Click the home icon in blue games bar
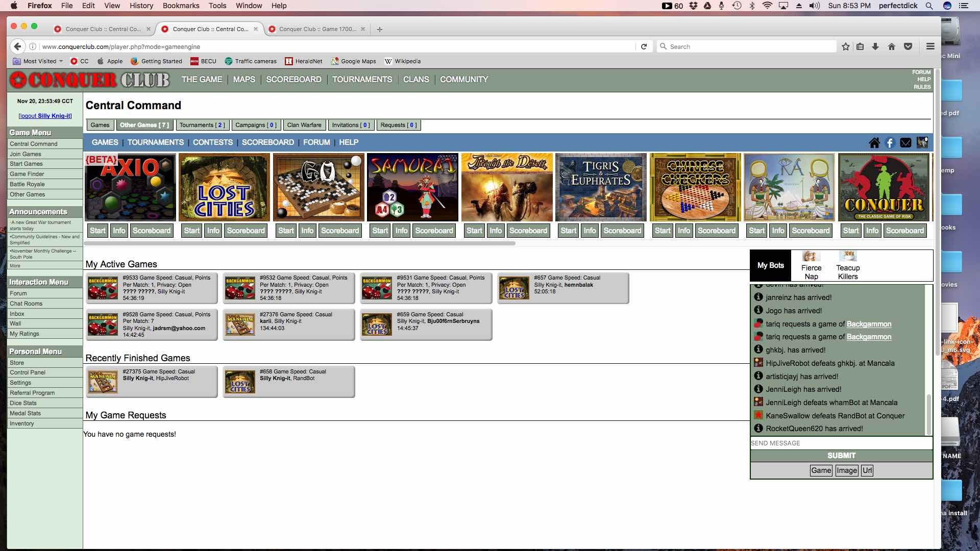Image resolution: width=980 pixels, height=551 pixels. coord(874,143)
